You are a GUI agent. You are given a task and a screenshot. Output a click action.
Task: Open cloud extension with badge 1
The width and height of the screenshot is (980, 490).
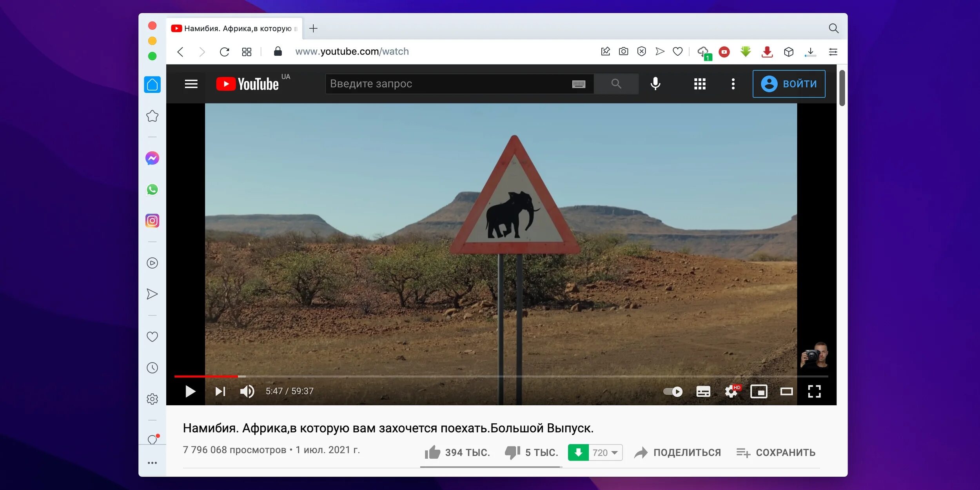pyautogui.click(x=704, y=53)
